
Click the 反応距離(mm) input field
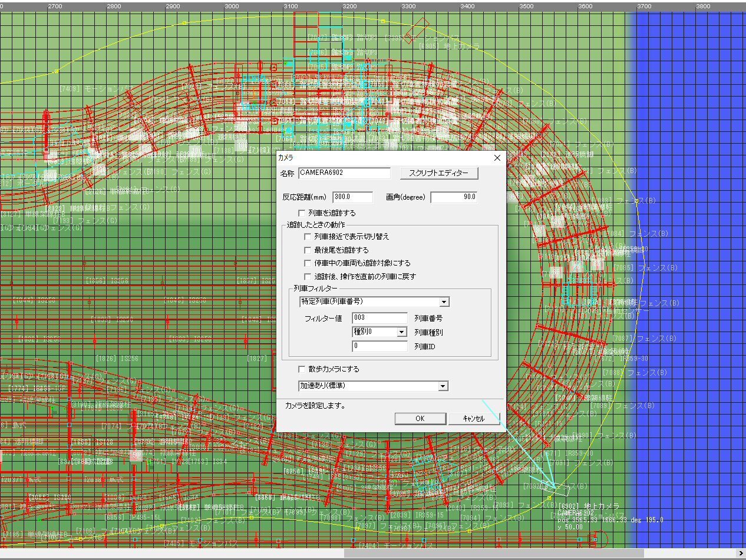[352, 197]
